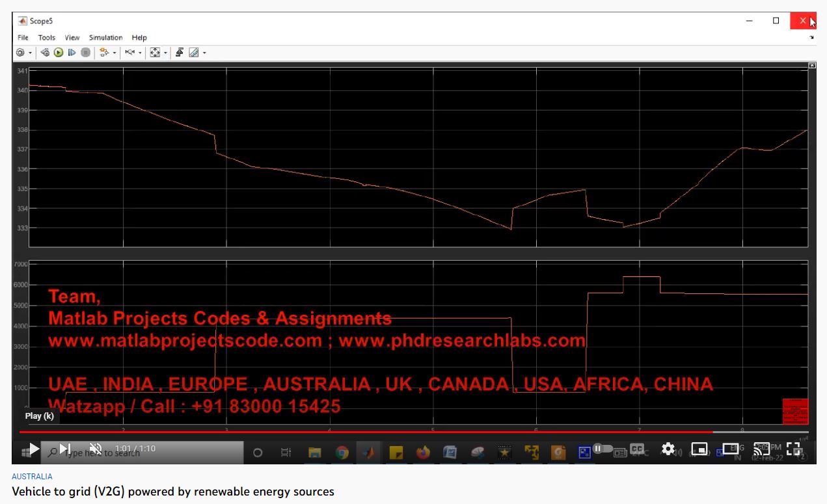Expand the Configuration Properties dropdown arrow

click(30, 53)
